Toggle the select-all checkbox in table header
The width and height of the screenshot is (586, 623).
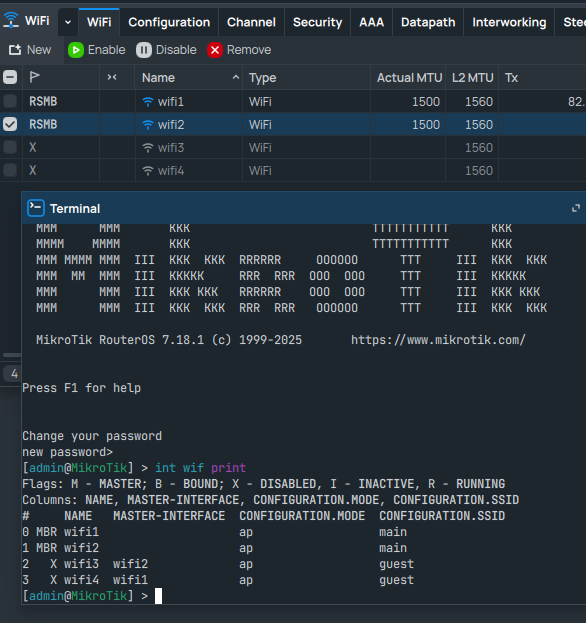coord(10,77)
